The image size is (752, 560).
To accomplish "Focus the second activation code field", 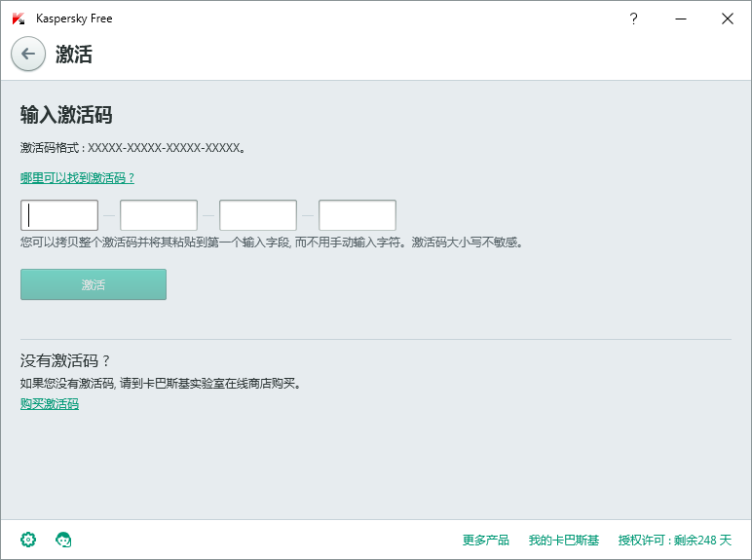I will pos(159,215).
